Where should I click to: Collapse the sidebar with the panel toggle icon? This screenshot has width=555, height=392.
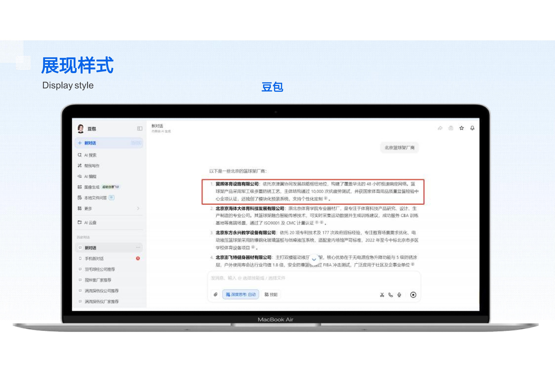click(x=140, y=129)
